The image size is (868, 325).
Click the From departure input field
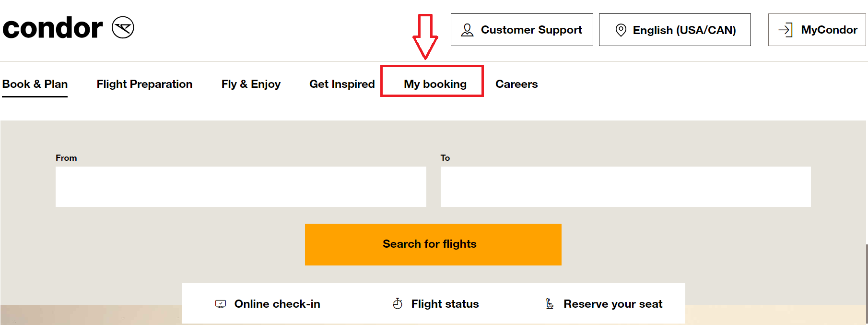coord(241,187)
